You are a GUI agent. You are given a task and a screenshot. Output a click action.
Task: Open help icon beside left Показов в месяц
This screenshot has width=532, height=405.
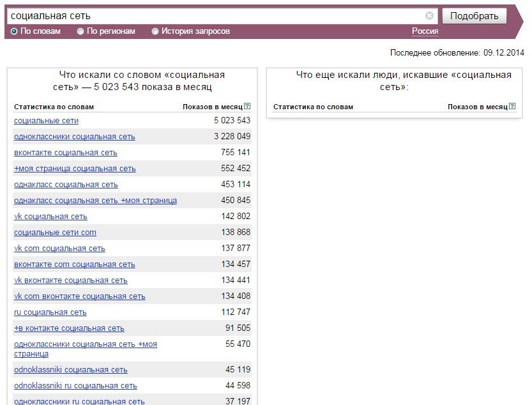coord(247,106)
